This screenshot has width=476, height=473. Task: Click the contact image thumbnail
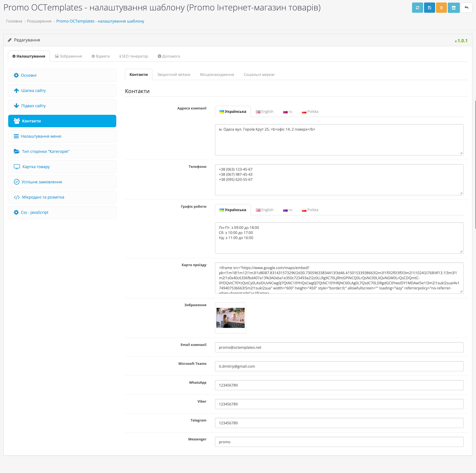pos(230,318)
